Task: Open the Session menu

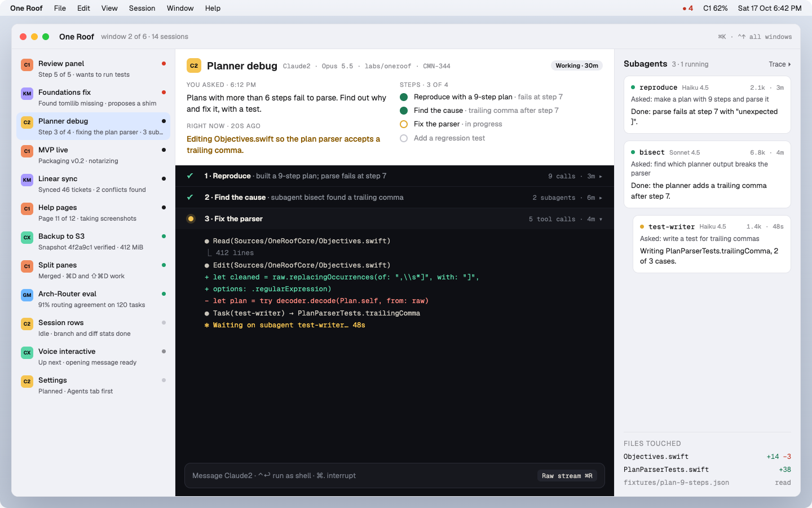Action: (142, 8)
